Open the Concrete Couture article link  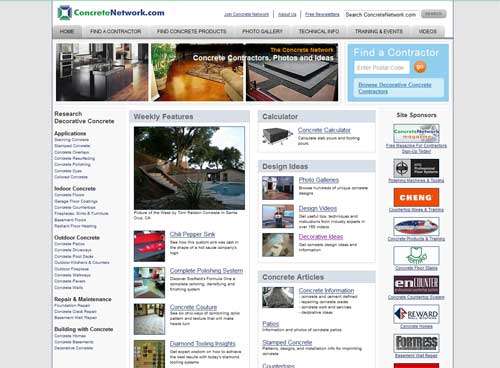tap(193, 307)
